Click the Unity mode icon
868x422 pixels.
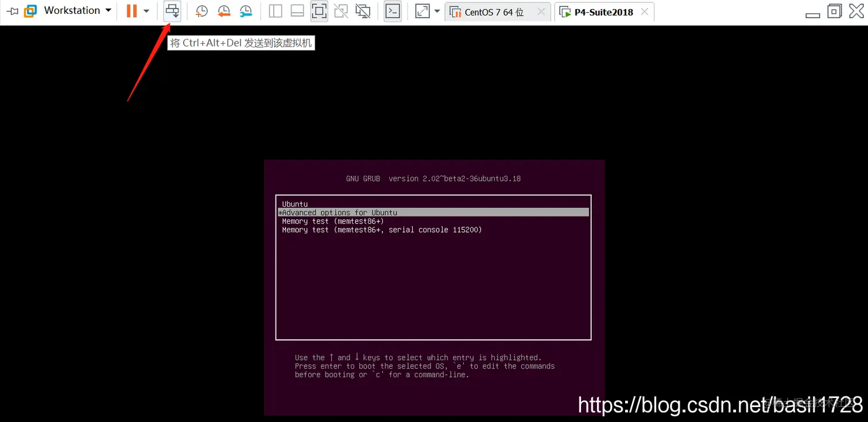click(x=341, y=11)
